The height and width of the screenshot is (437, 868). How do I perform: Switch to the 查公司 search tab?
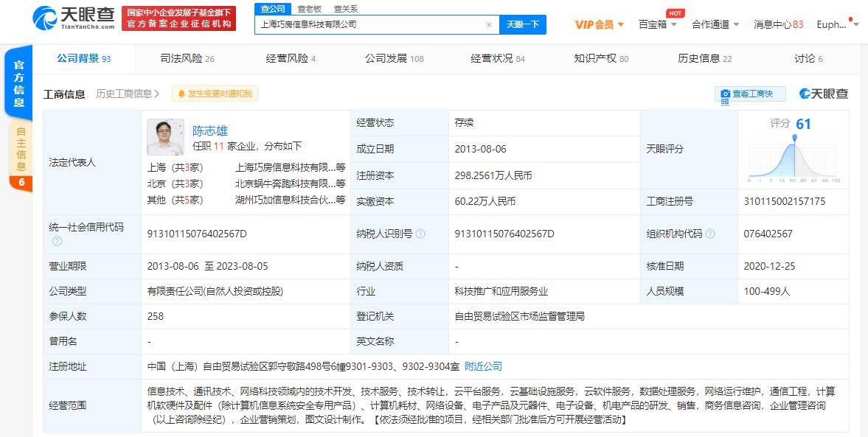[273, 9]
